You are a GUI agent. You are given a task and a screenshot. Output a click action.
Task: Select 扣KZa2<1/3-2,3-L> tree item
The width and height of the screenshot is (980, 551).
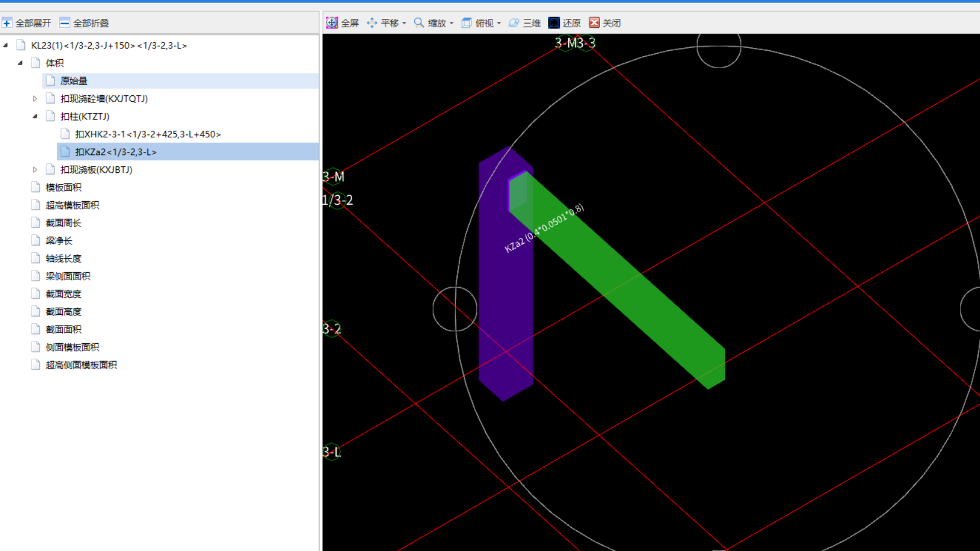click(116, 152)
